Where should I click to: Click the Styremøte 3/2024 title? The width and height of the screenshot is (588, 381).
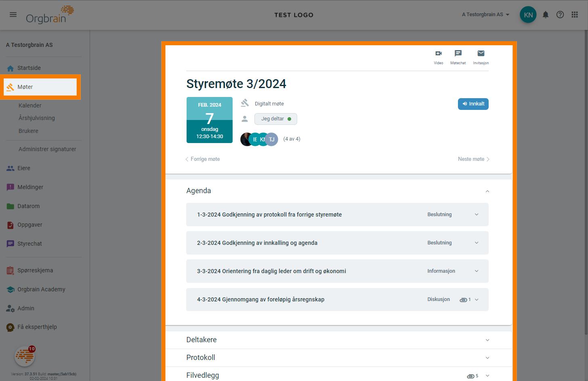(x=236, y=84)
